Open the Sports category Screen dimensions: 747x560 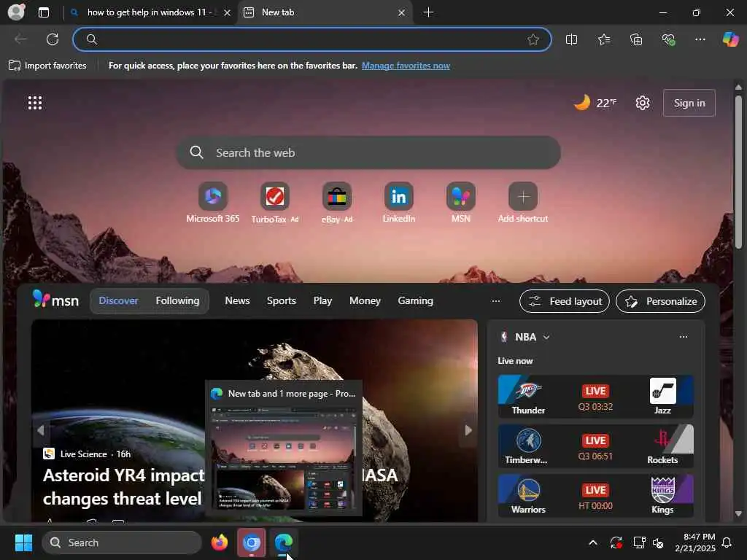coord(281,301)
